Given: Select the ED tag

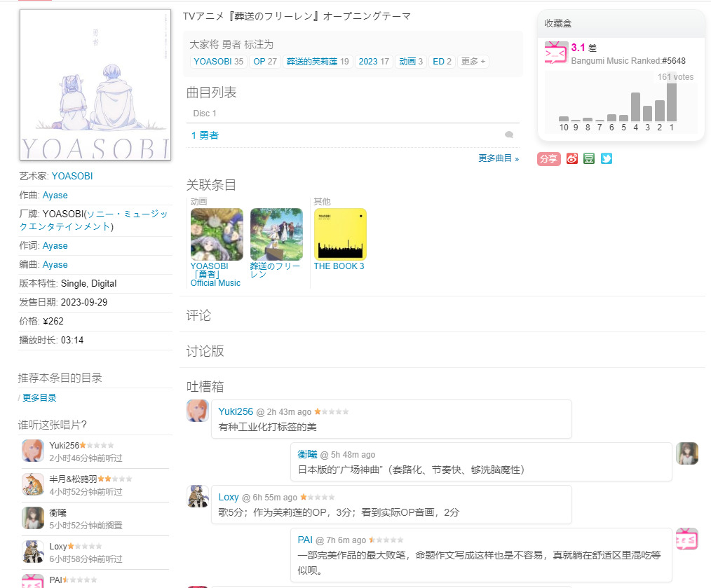Looking at the screenshot, I should [x=442, y=62].
